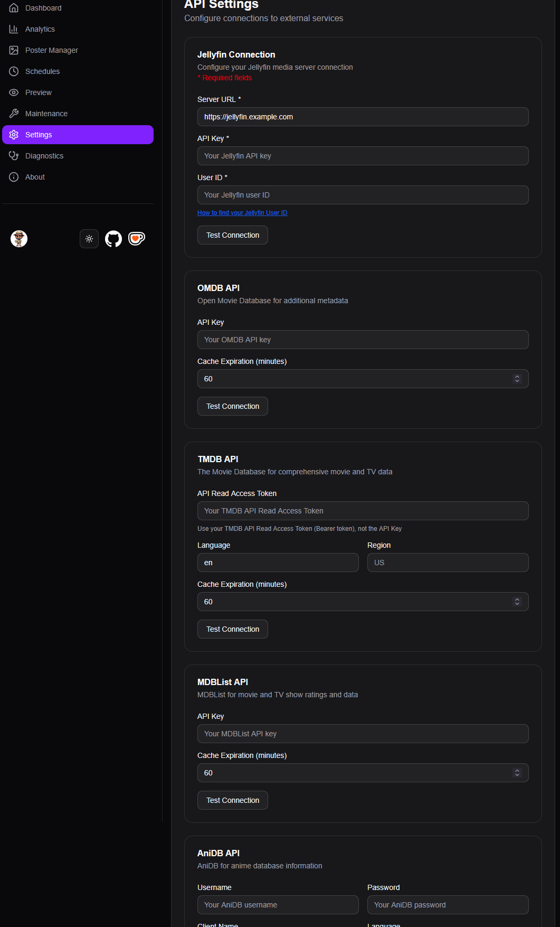Test the Jellyfin connection
This screenshot has height=927, width=560.
point(233,235)
